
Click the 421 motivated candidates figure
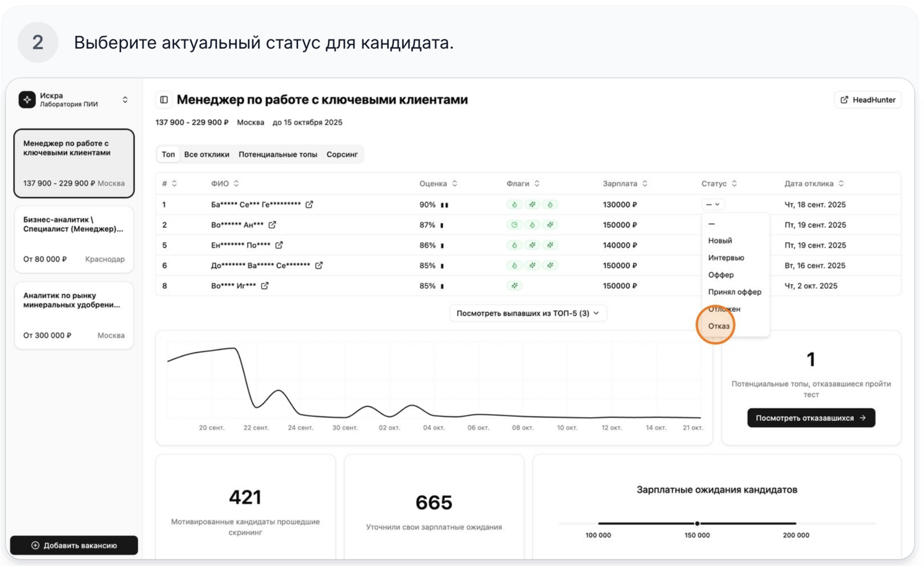[245, 497]
